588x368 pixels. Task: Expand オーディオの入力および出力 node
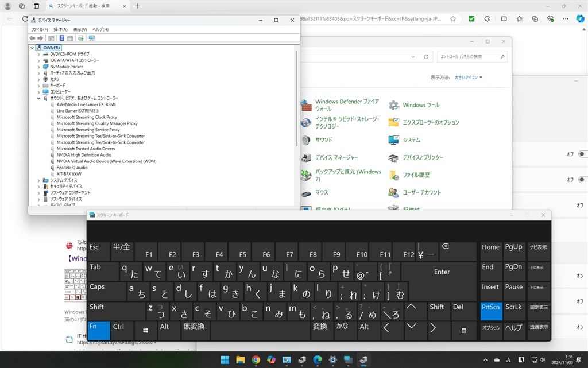38,73
